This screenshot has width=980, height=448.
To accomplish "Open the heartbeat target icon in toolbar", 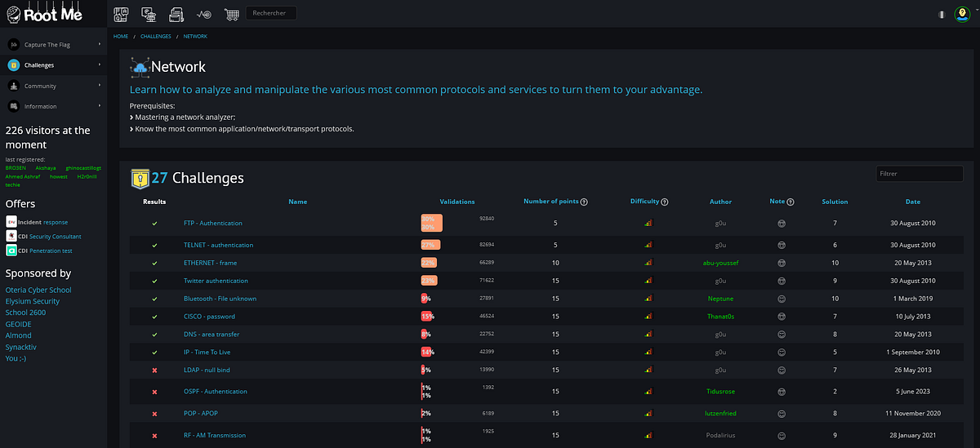I will 204,14.
